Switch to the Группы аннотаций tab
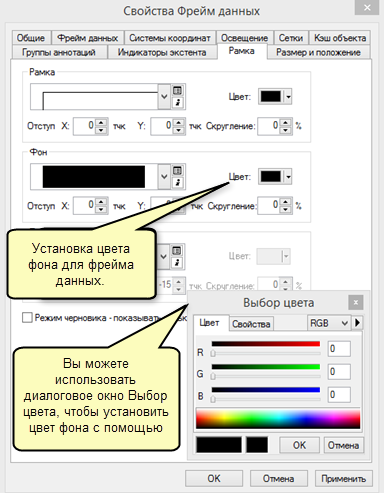Image resolution: width=384 pixels, height=493 pixels. click(x=59, y=52)
